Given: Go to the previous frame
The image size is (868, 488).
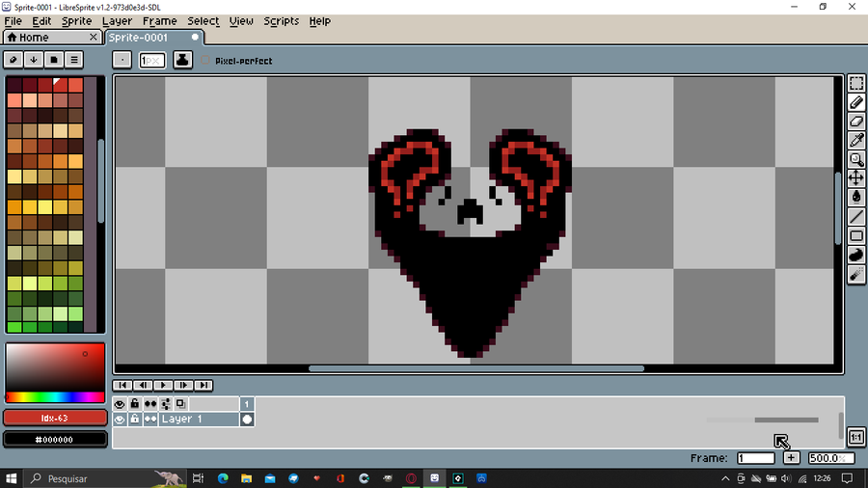Looking at the screenshot, I should coord(143,385).
